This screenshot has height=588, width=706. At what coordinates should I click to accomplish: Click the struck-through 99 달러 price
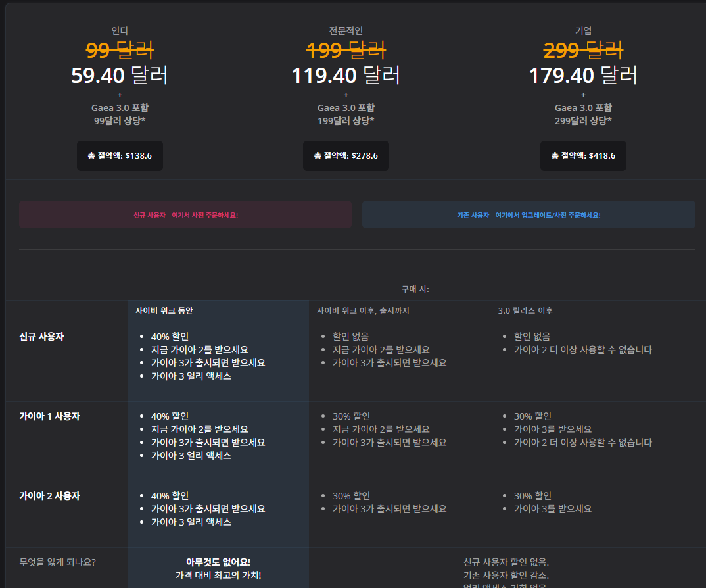point(120,50)
